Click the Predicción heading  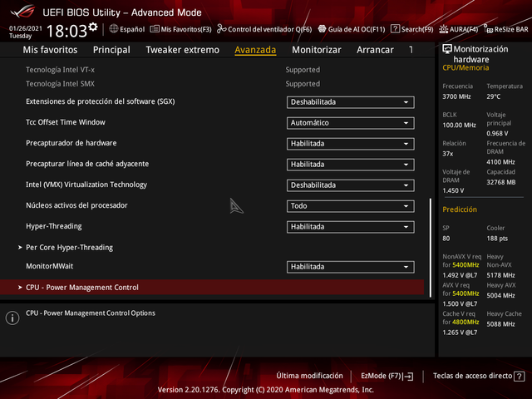(460, 209)
